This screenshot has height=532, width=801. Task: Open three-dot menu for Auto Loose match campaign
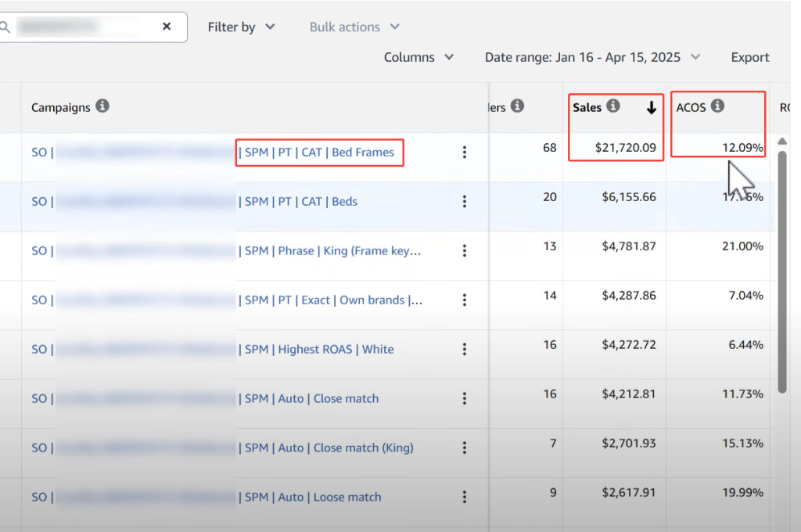(x=465, y=498)
